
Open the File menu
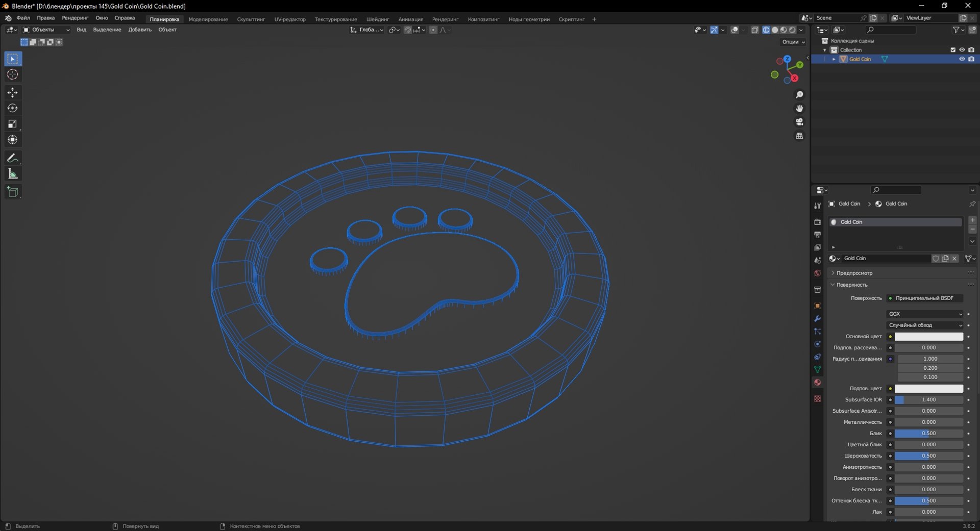point(23,18)
